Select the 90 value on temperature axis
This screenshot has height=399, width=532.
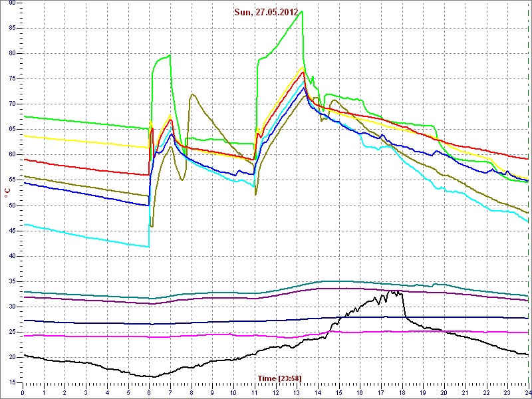[x=12, y=3]
